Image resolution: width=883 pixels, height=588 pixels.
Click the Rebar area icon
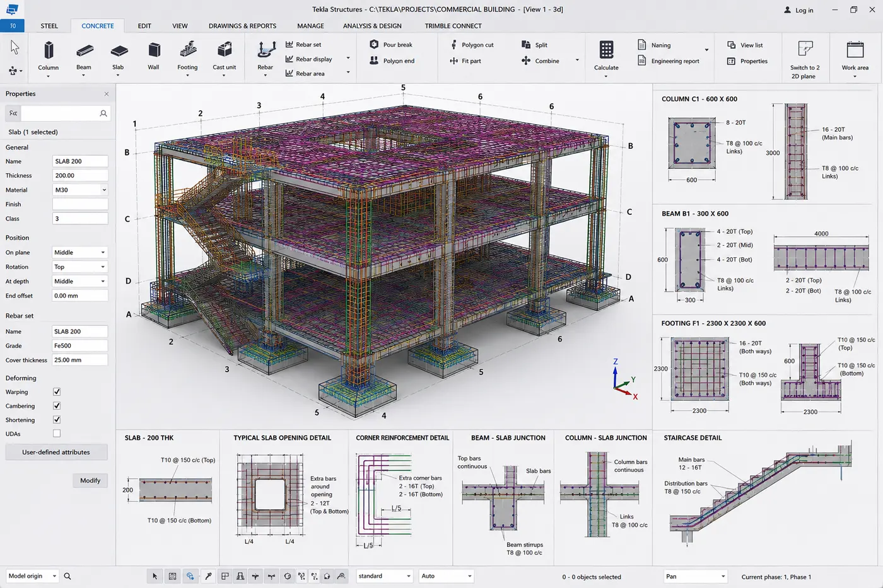coord(289,74)
